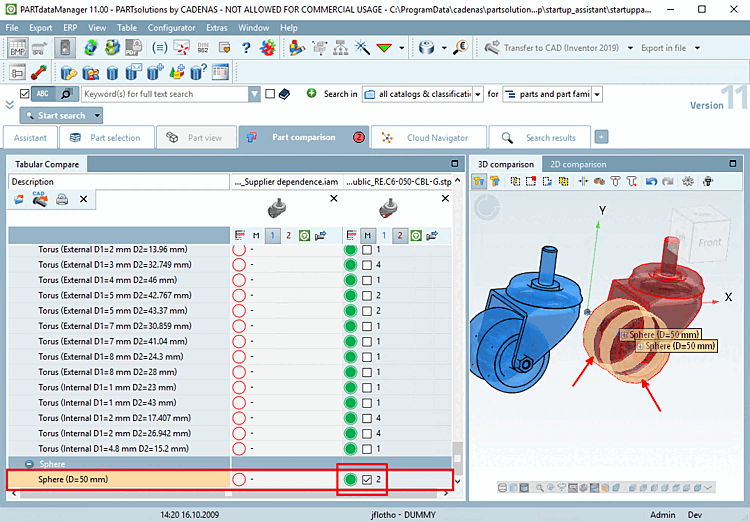Click the BMP export toolbar icon
The height and width of the screenshot is (522, 750).
click(x=19, y=47)
